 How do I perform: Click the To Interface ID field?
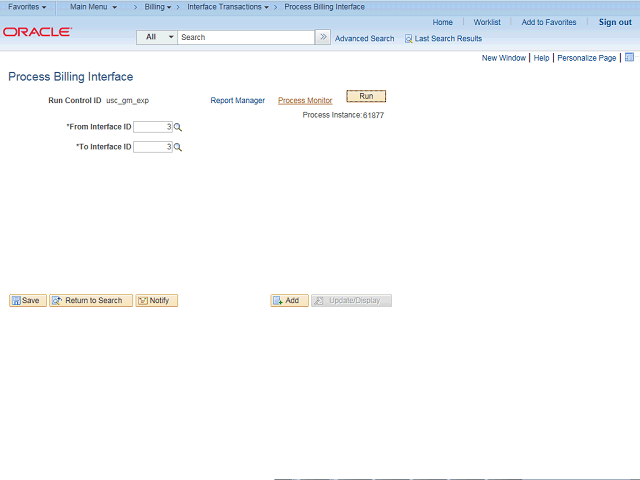[153, 147]
